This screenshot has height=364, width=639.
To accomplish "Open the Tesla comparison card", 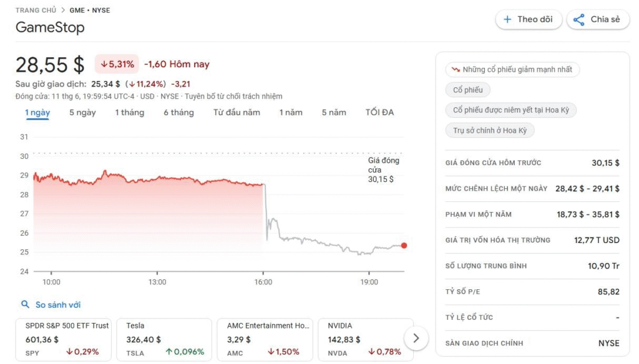I will tap(164, 340).
